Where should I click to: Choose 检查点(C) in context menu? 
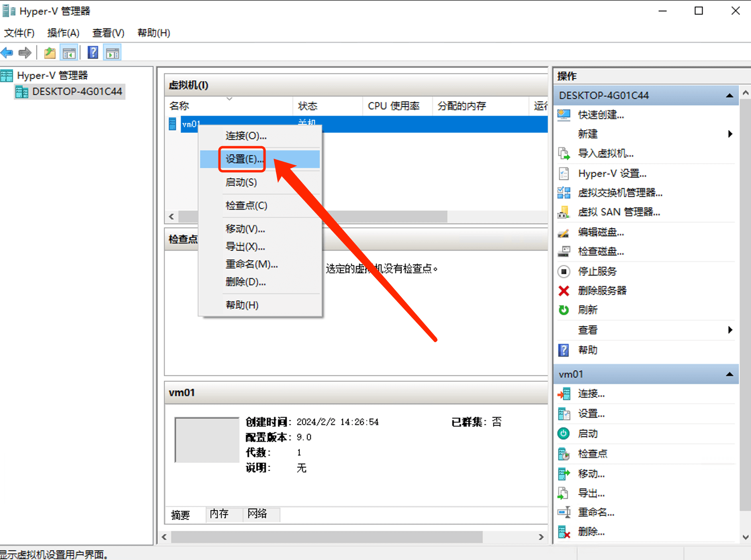pyautogui.click(x=260, y=206)
